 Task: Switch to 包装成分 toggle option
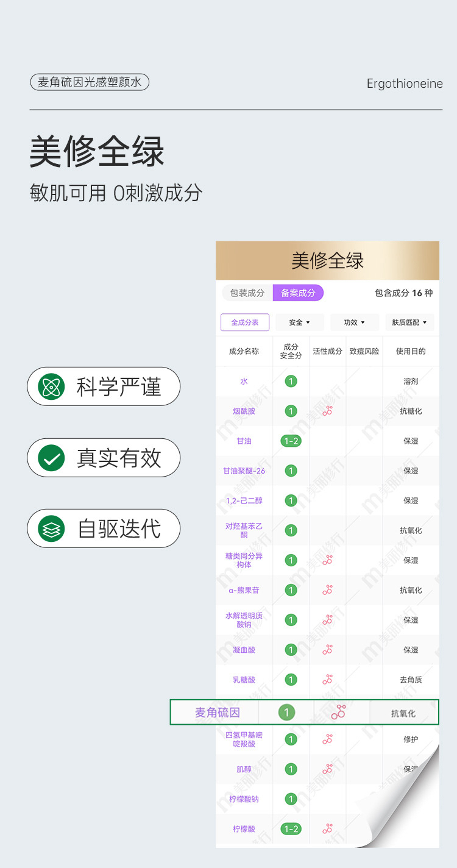247,293
